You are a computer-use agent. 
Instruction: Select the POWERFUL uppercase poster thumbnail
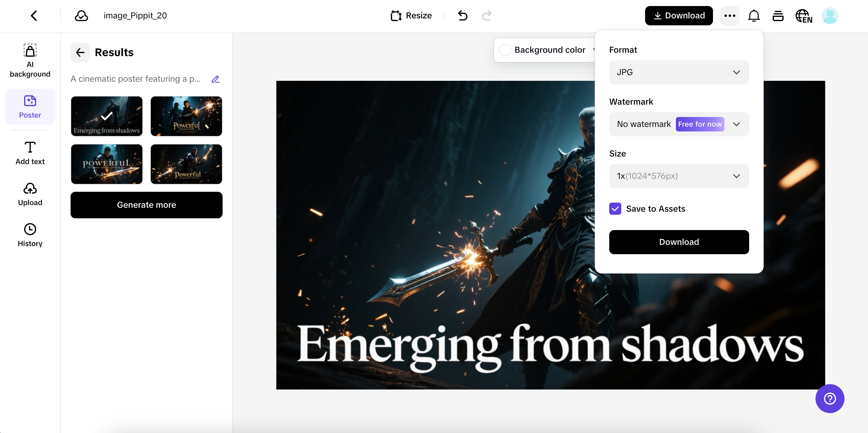click(106, 164)
